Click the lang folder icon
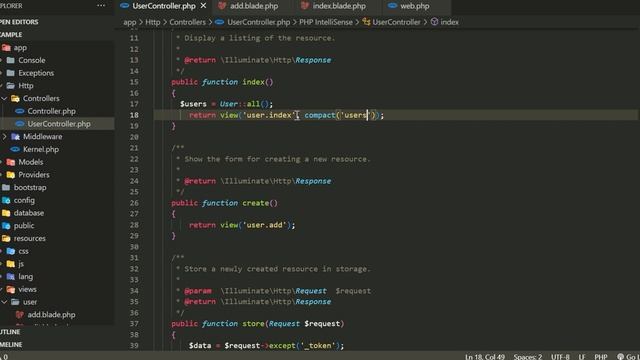The width and height of the screenshot is (640, 360). coord(11,276)
